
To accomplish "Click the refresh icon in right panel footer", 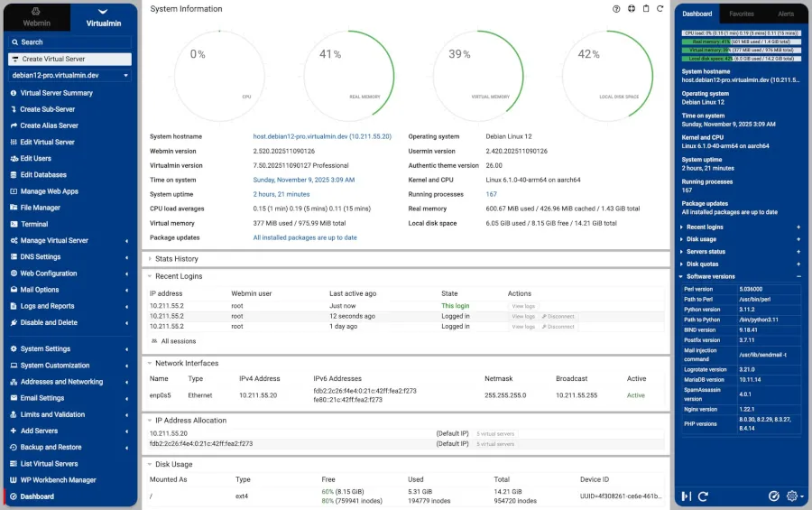I will 703,496.
